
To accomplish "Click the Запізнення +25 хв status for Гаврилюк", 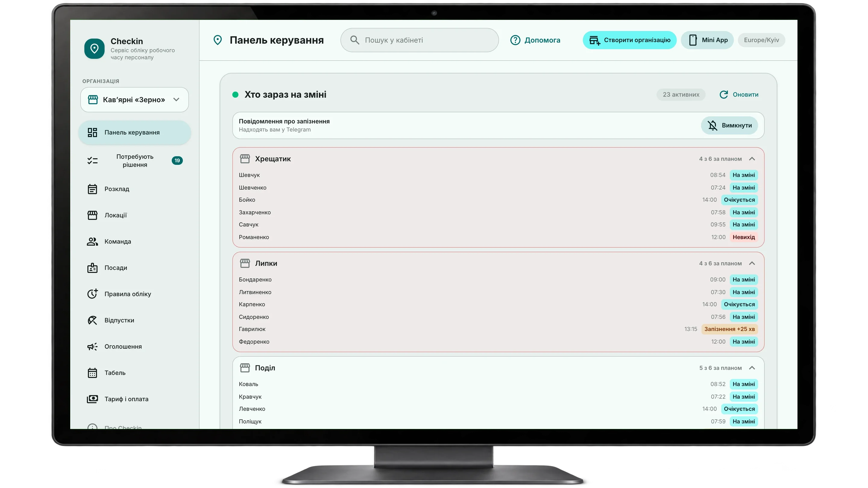I will 729,329.
